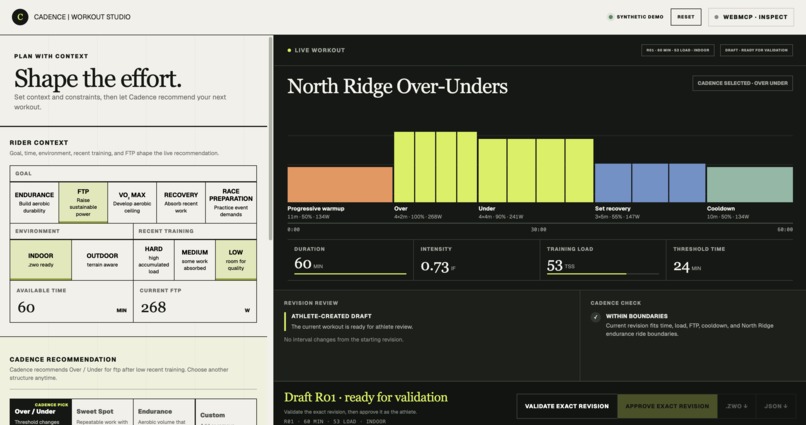
Task: Click the Reset button
Action: tap(686, 17)
